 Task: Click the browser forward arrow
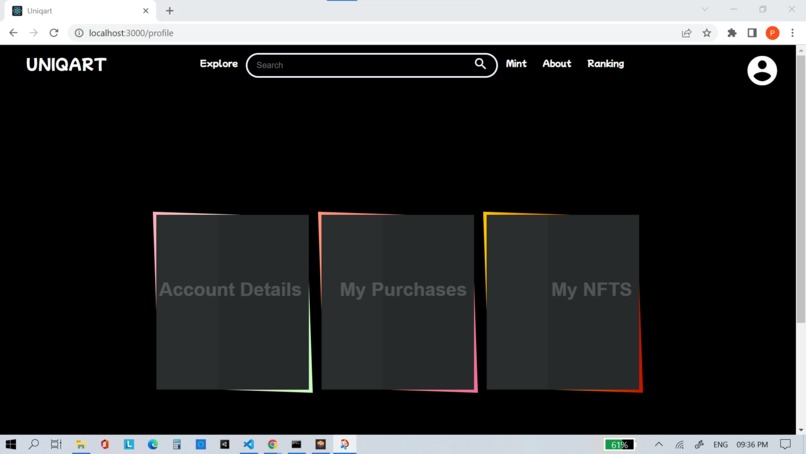click(x=33, y=33)
